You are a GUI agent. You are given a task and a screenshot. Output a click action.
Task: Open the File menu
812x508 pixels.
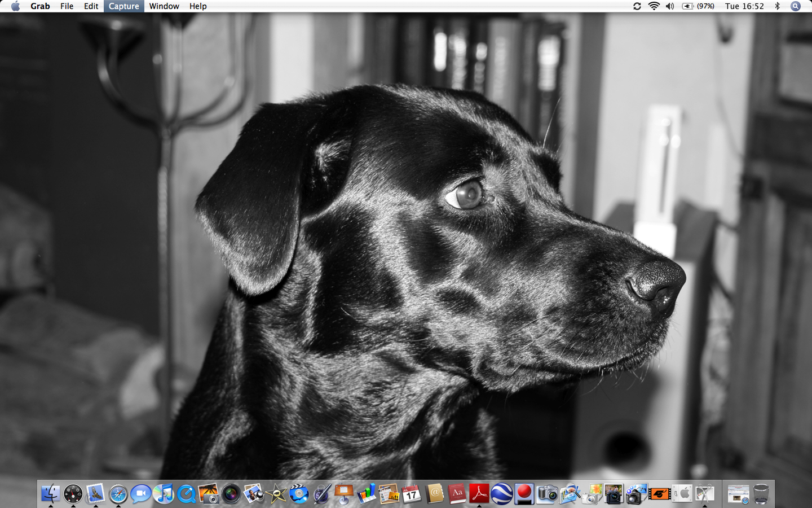[x=67, y=6]
